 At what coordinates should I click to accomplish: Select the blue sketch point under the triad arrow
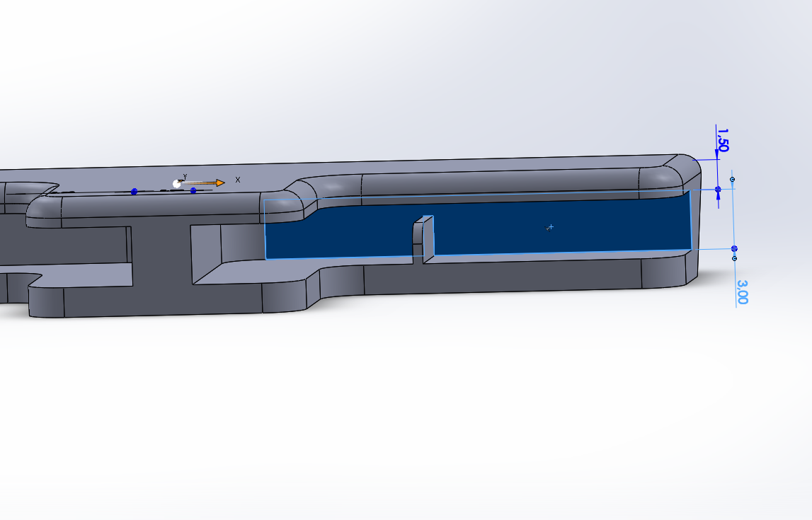[193, 190]
